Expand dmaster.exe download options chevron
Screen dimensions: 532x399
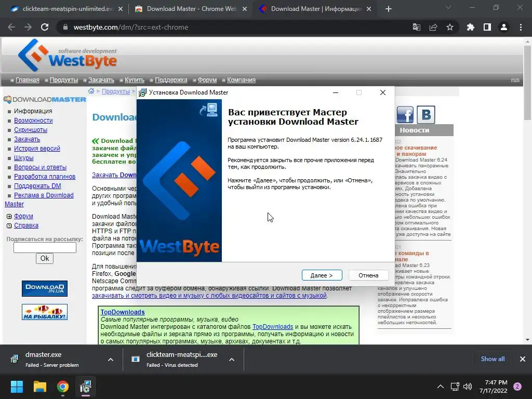click(111, 360)
